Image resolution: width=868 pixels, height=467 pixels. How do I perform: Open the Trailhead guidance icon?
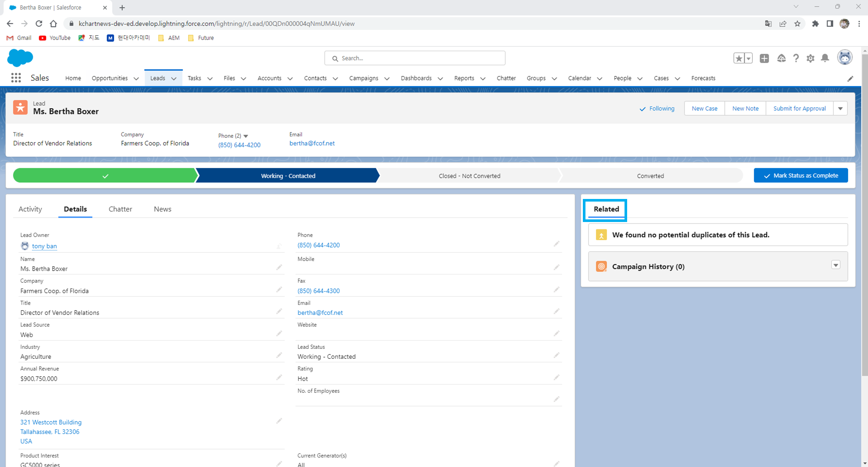pyautogui.click(x=781, y=58)
